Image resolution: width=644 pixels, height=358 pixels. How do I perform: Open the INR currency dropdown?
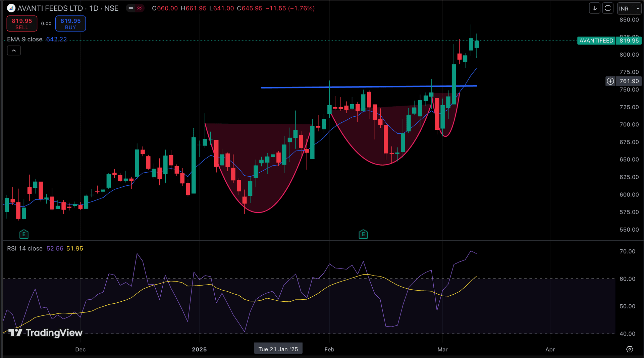click(629, 8)
